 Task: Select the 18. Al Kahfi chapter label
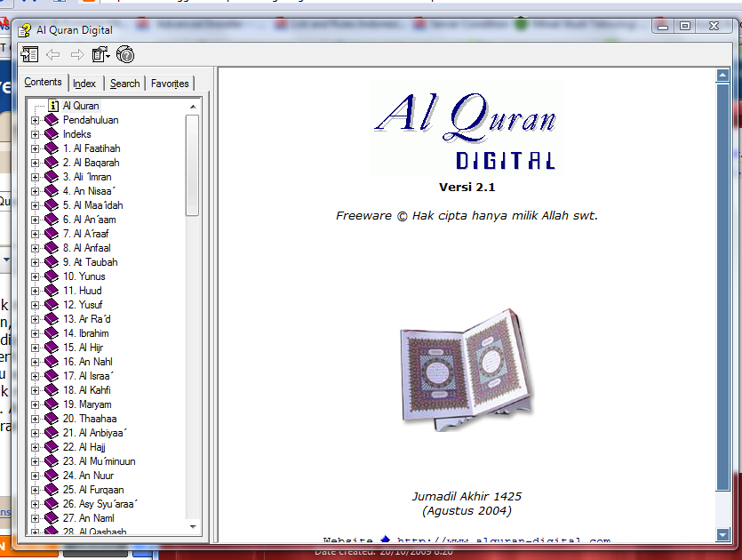[86, 390]
